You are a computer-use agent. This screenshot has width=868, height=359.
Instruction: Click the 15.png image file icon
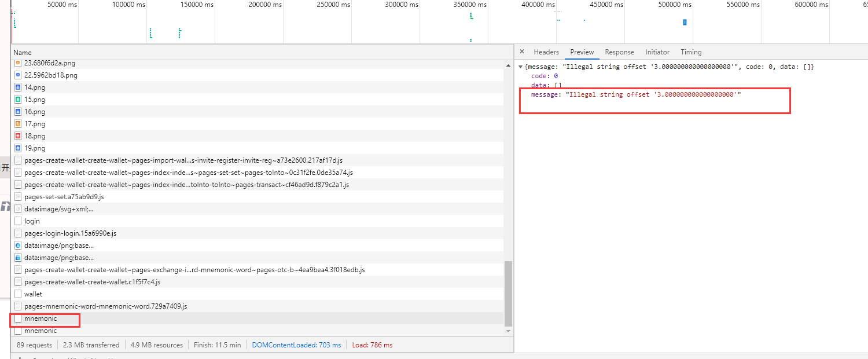[18, 100]
